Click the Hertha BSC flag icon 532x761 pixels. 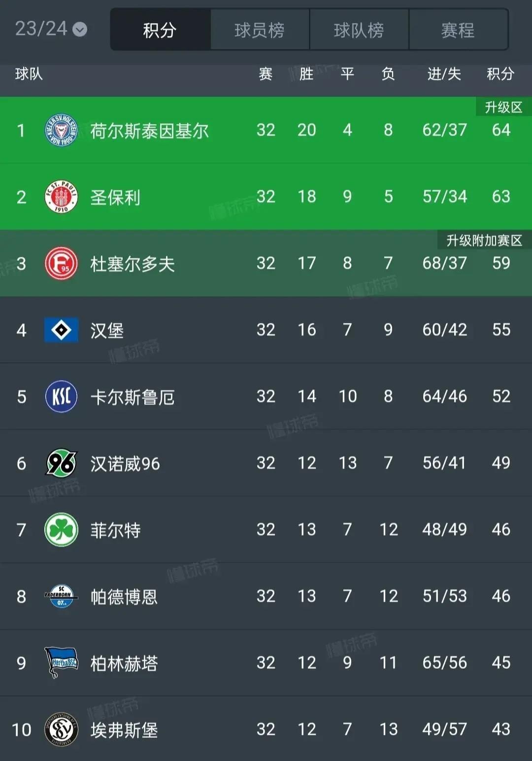click(61, 663)
